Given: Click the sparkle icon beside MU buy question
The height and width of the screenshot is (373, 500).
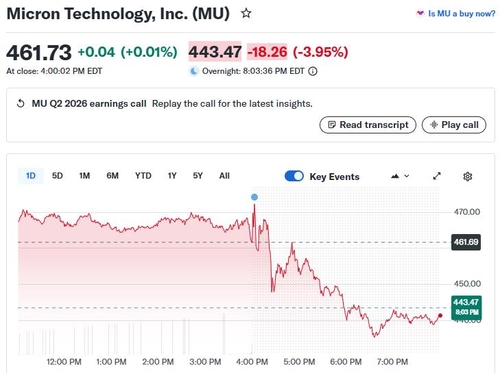Looking at the screenshot, I should 420,13.
